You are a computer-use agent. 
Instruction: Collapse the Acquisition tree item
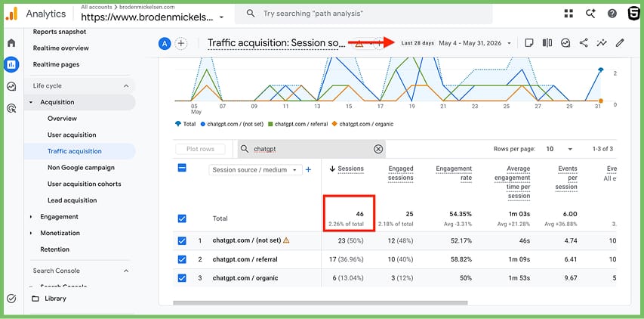click(x=31, y=102)
